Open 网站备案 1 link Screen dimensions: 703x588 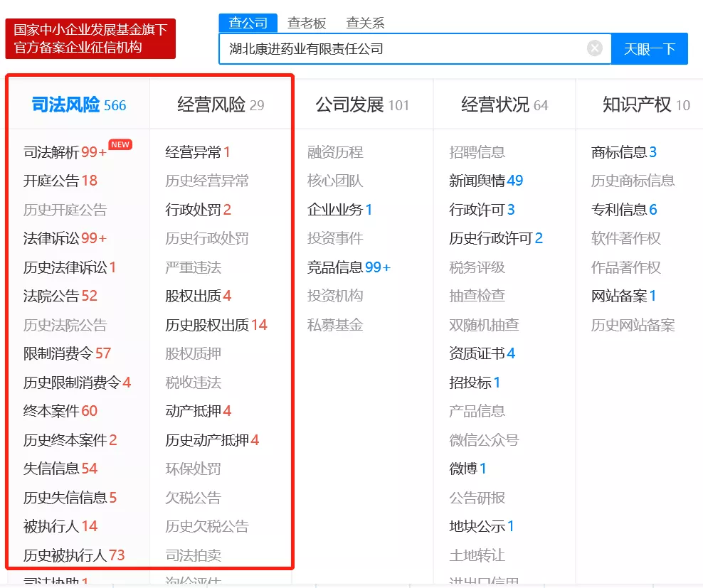(623, 296)
